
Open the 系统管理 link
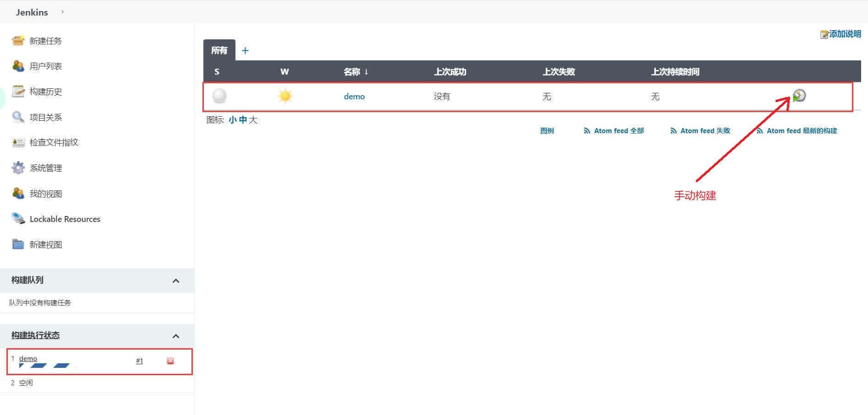[x=45, y=168]
